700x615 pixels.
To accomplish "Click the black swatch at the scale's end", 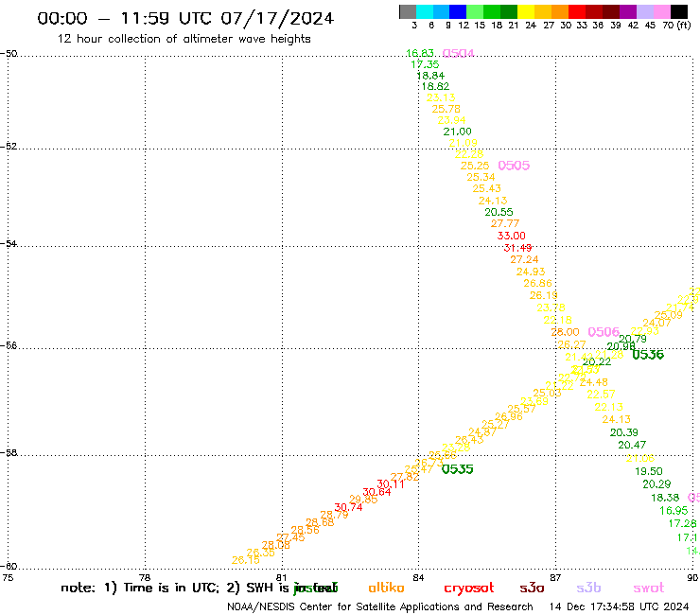I will coord(678,11).
